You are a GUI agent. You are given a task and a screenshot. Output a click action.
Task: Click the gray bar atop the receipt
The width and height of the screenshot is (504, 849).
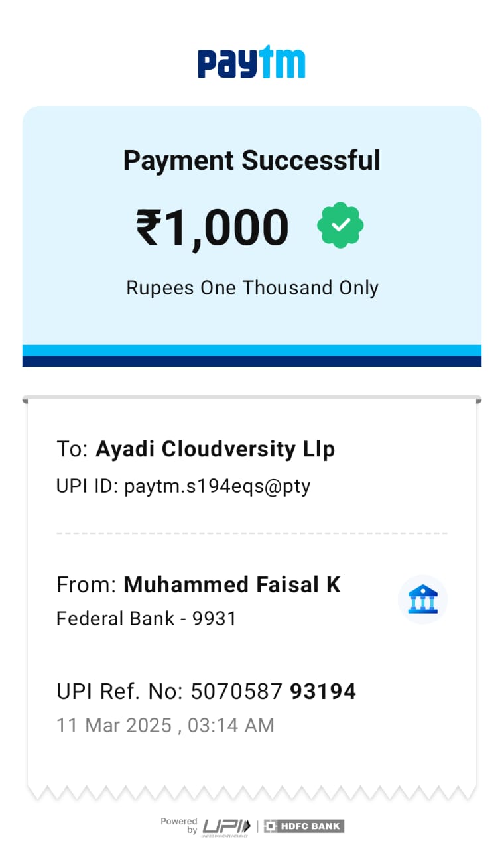(x=252, y=399)
